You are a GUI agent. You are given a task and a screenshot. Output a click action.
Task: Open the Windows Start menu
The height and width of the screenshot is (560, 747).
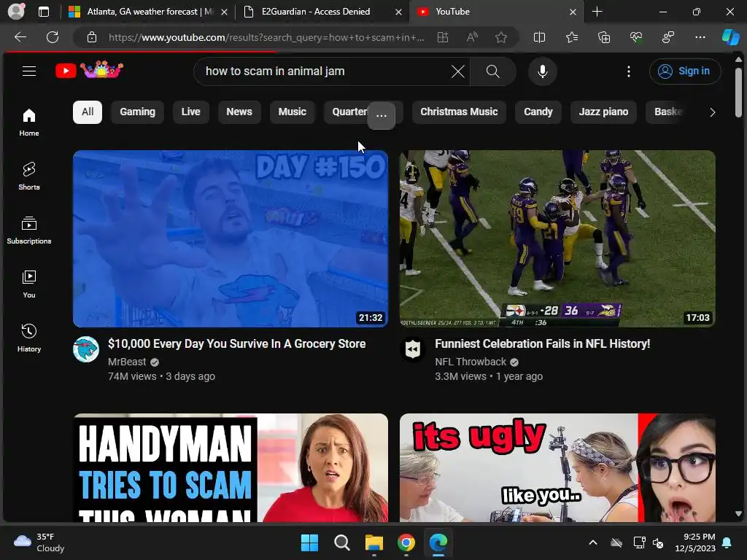pyautogui.click(x=309, y=542)
